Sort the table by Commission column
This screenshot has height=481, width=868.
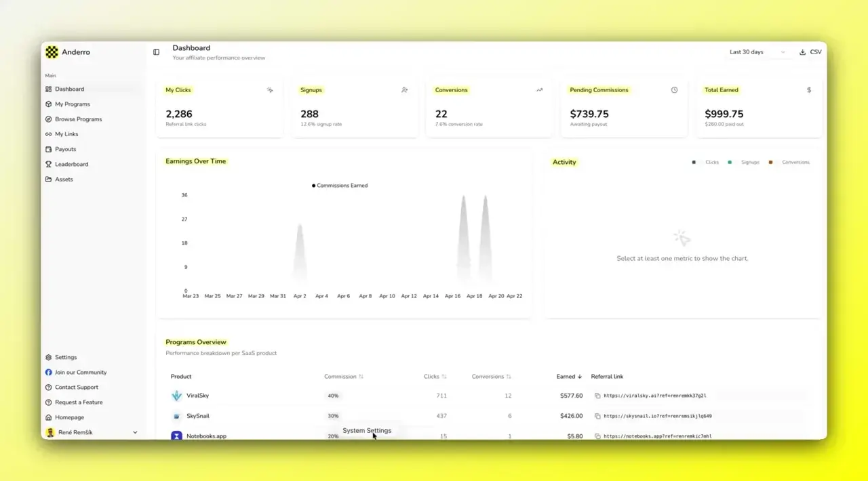tap(344, 377)
